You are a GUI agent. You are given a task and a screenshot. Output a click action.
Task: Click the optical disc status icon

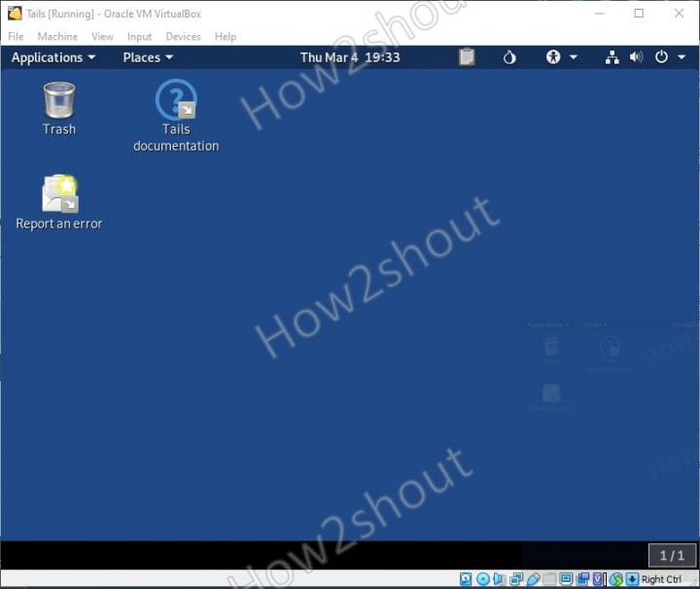click(483, 579)
